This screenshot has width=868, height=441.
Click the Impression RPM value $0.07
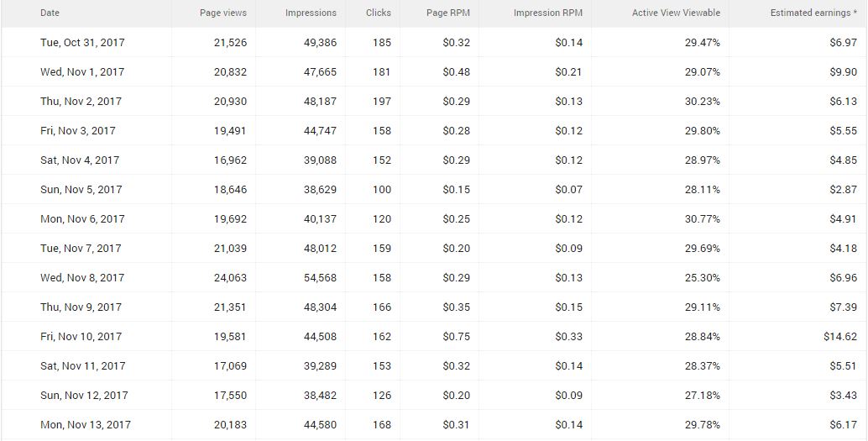pyautogui.click(x=568, y=190)
